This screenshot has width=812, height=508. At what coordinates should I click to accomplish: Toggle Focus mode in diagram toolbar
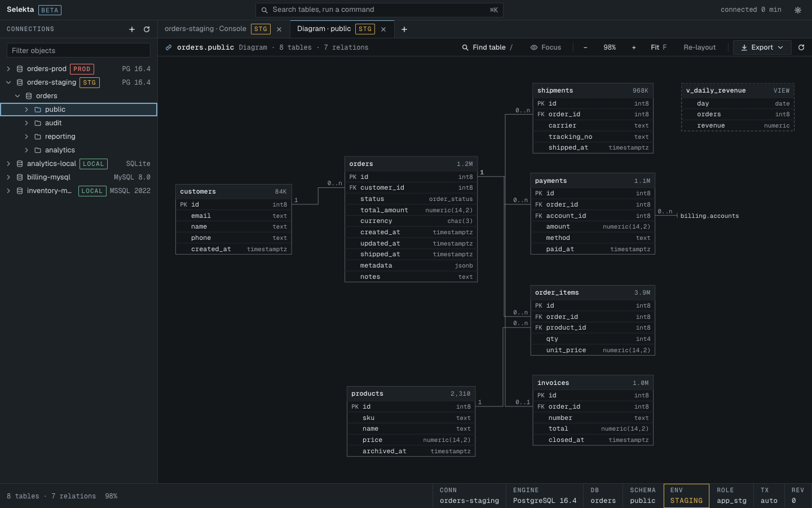546,47
